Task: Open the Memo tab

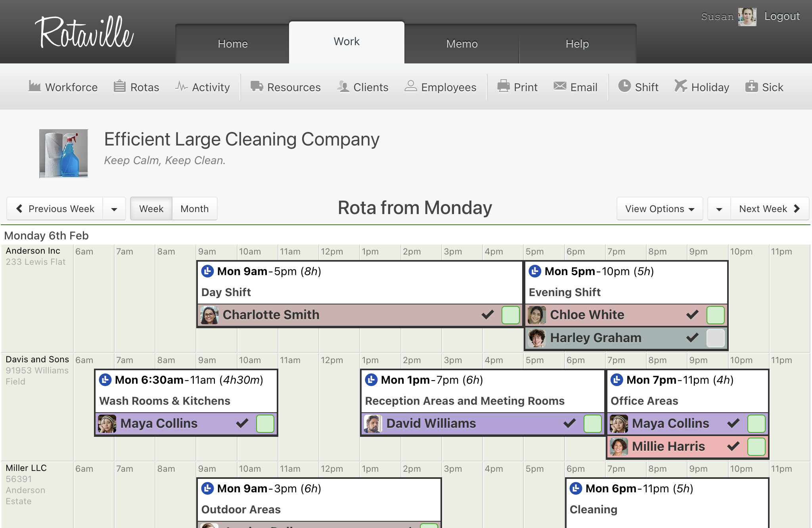Action: click(x=462, y=44)
